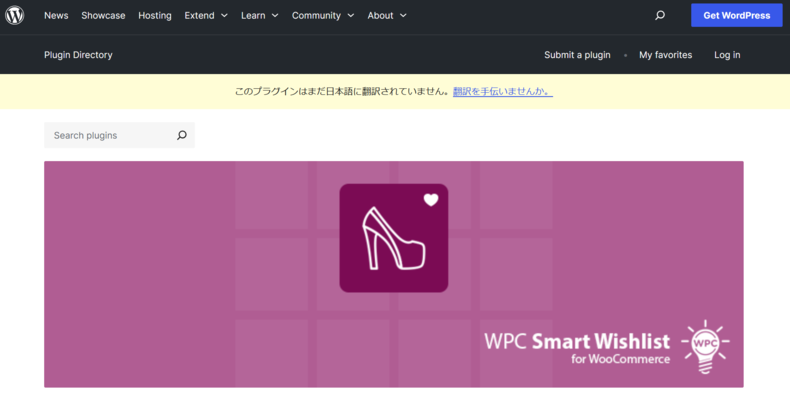Expand the Learn dropdown menu

259,16
